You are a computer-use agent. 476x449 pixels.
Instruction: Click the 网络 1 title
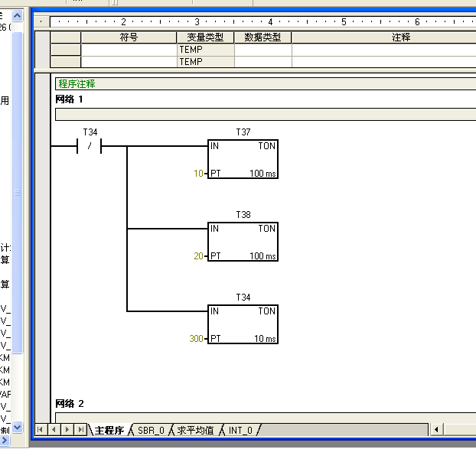(x=69, y=99)
